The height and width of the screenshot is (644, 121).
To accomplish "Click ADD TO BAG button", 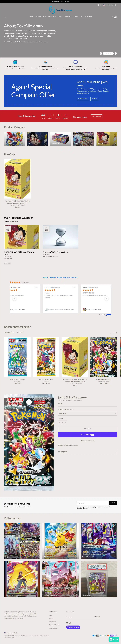I will coord(87,429).
